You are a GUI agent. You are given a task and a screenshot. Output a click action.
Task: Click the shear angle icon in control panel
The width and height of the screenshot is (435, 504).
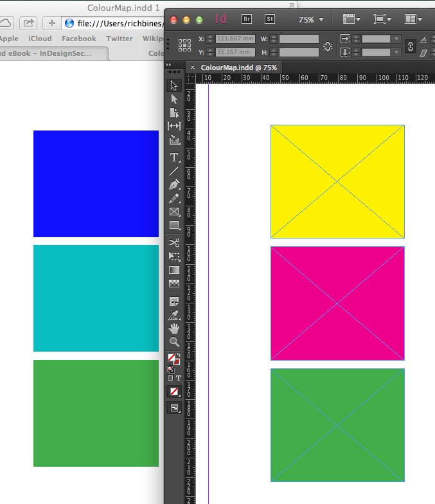423,53
